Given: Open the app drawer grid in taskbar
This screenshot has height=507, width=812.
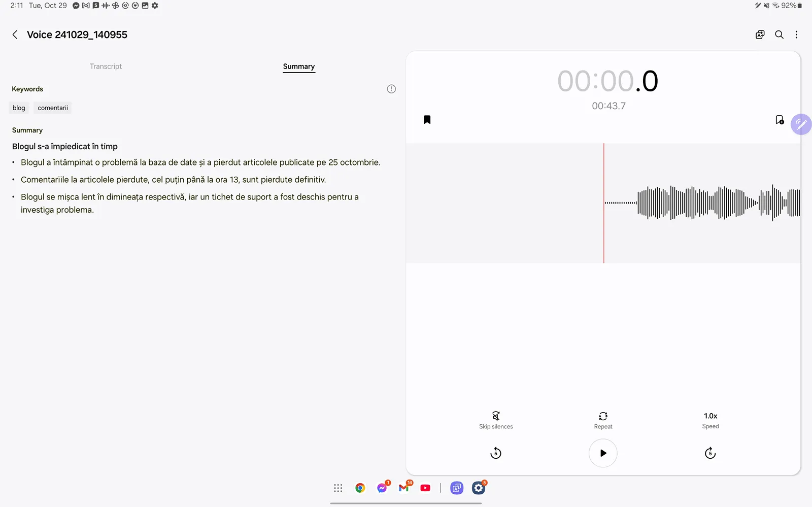Looking at the screenshot, I should pyautogui.click(x=338, y=488).
